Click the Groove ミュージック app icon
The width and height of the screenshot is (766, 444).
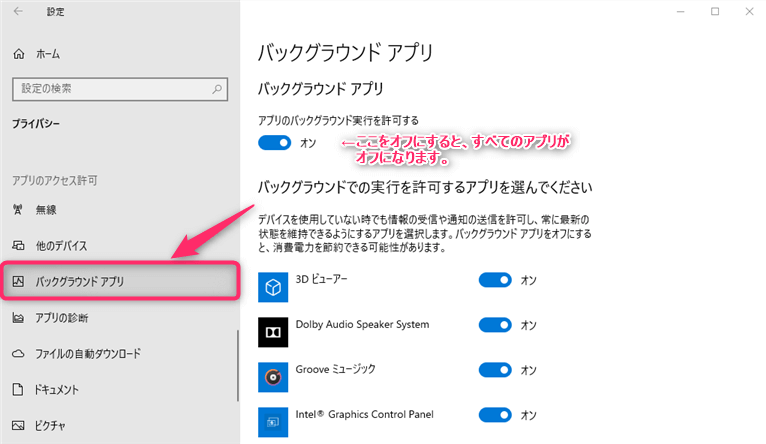pos(273,377)
